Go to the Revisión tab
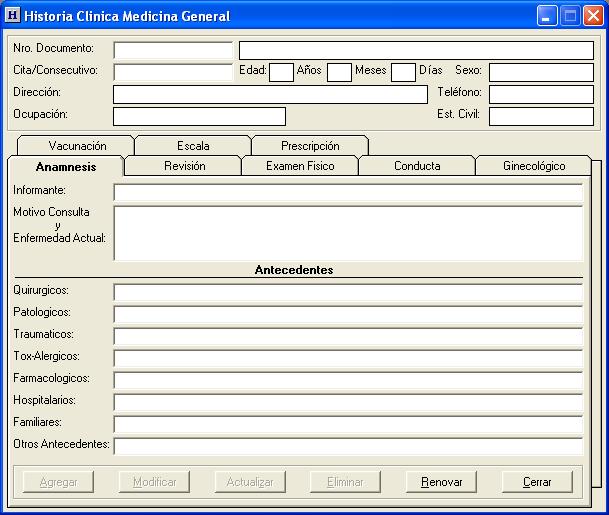 [184, 166]
